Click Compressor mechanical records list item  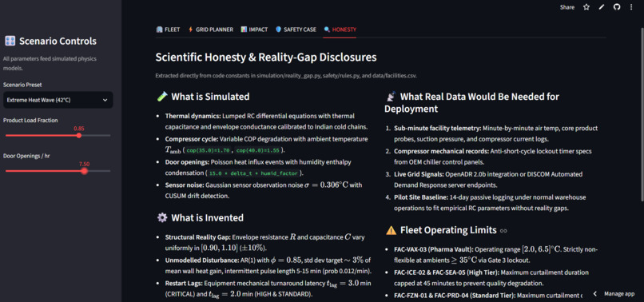492,157
